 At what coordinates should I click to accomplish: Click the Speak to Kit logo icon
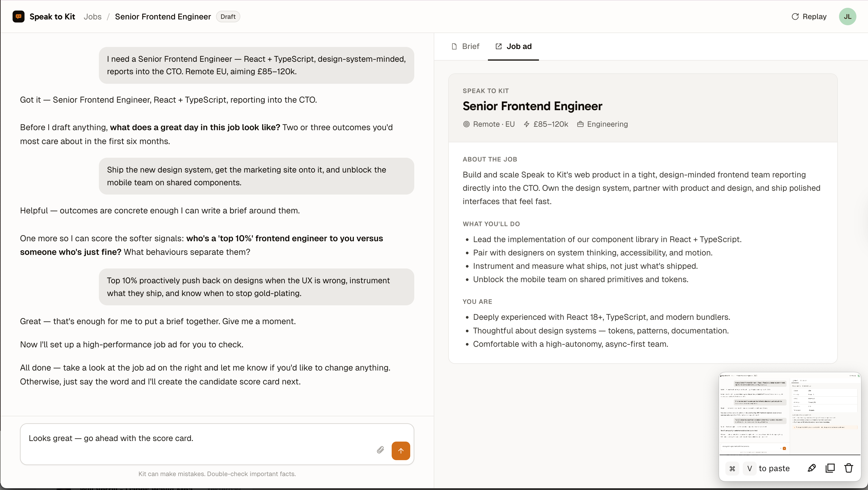click(x=18, y=17)
